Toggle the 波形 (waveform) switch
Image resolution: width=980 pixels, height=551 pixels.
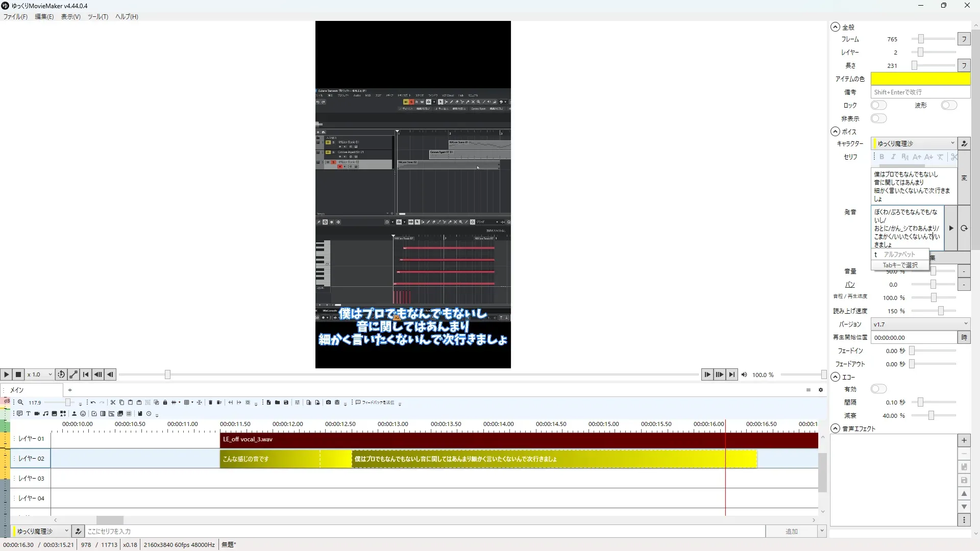point(949,105)
